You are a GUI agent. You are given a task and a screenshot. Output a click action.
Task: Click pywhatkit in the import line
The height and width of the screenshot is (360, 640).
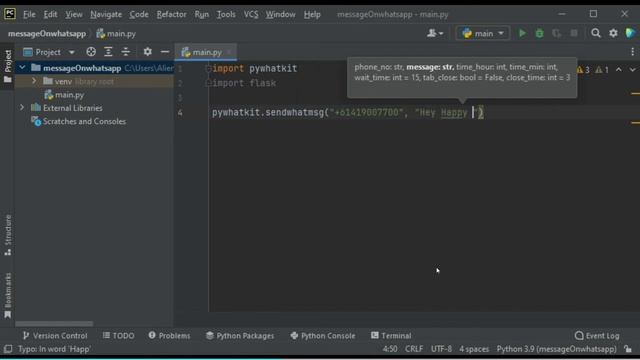(x=273, y=69)
